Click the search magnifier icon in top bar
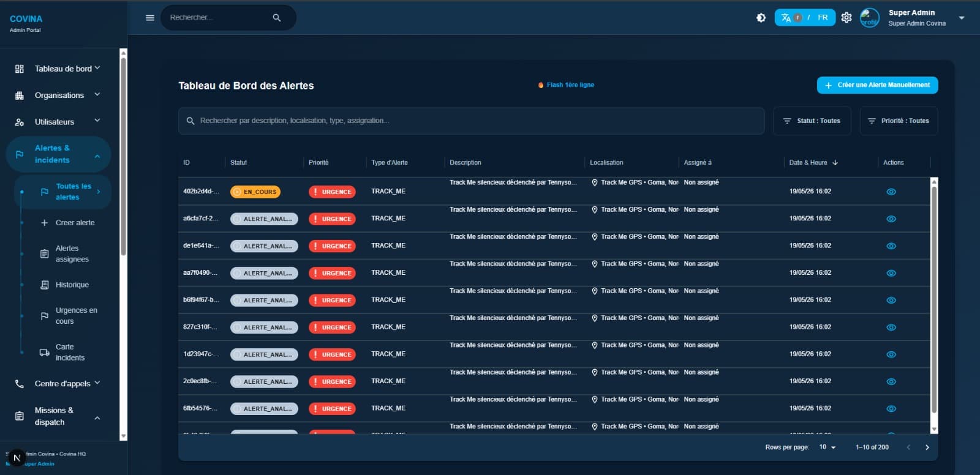The height and width of the screenshot is (475, 980). 277,18
